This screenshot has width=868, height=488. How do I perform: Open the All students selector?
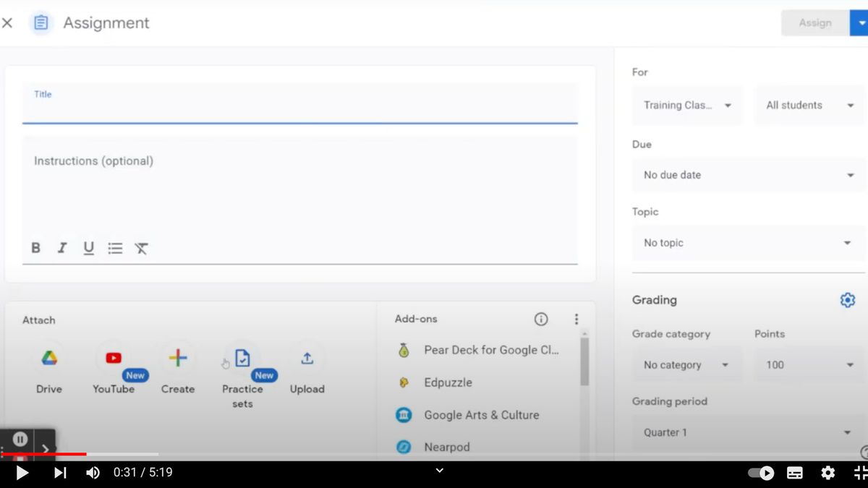coord(809,105)
